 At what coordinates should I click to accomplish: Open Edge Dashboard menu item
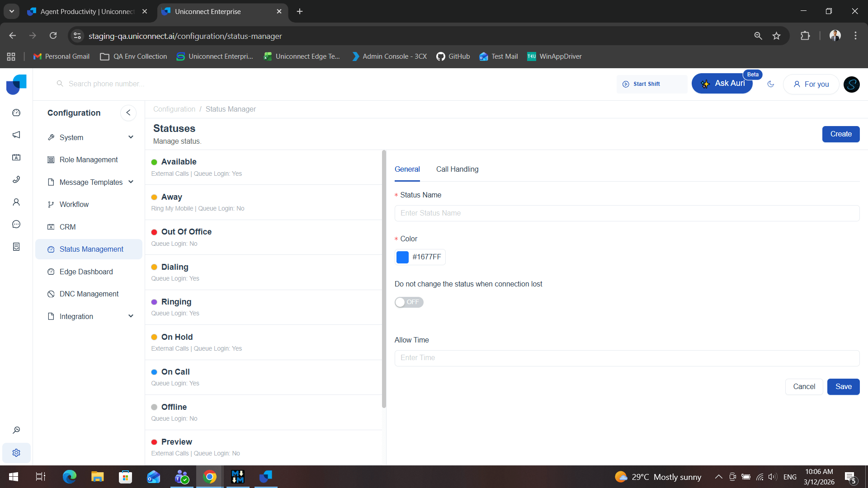[86, 272]
